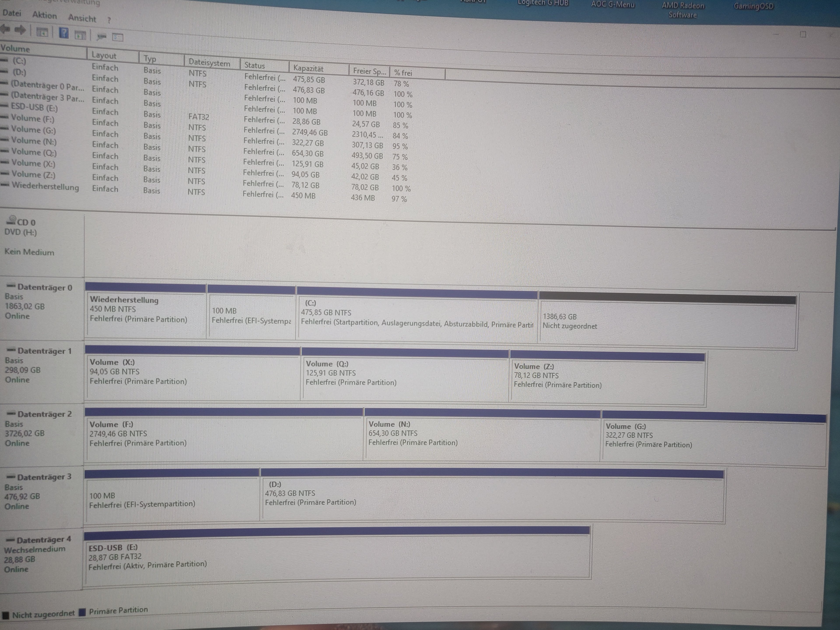The height and width of the screenshot is (630, 840).
Task: Click the settings view toolbar icon
Action: click(x=118, y=37)
